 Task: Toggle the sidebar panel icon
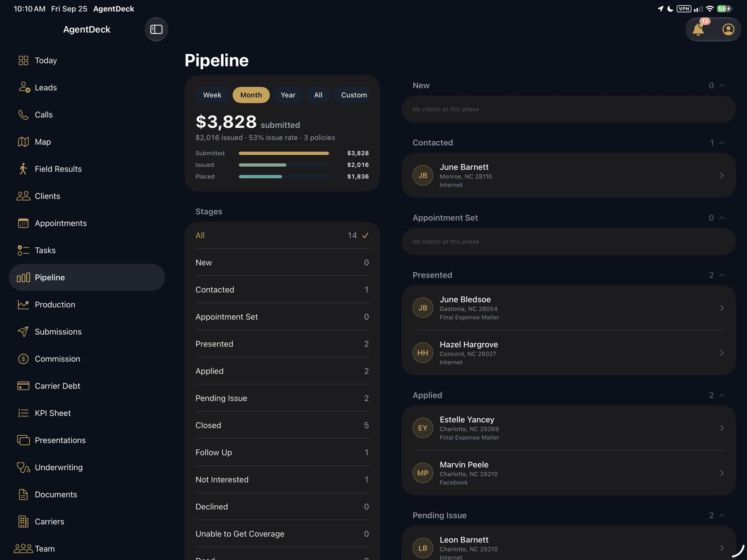tap(156, 29)
